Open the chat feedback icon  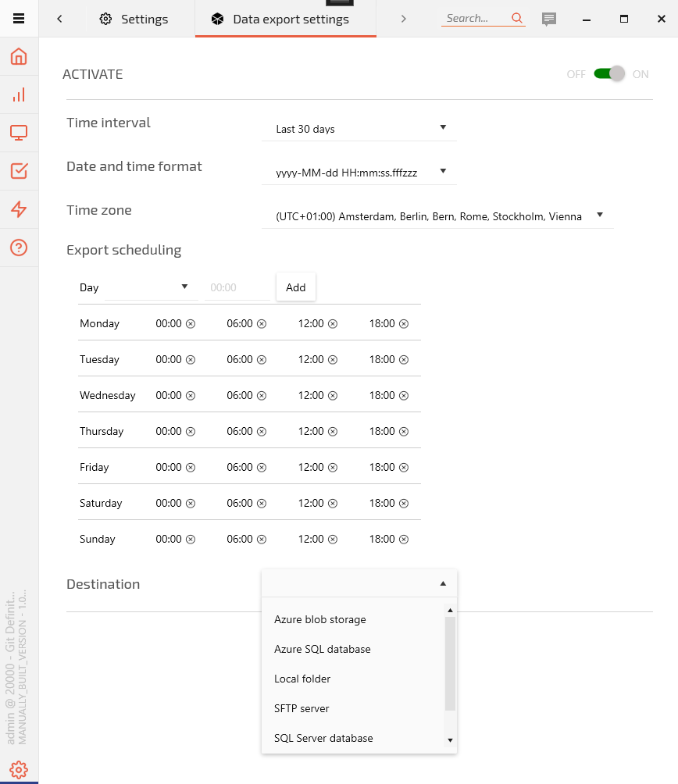pyautogui.click(x=549, y=19)
